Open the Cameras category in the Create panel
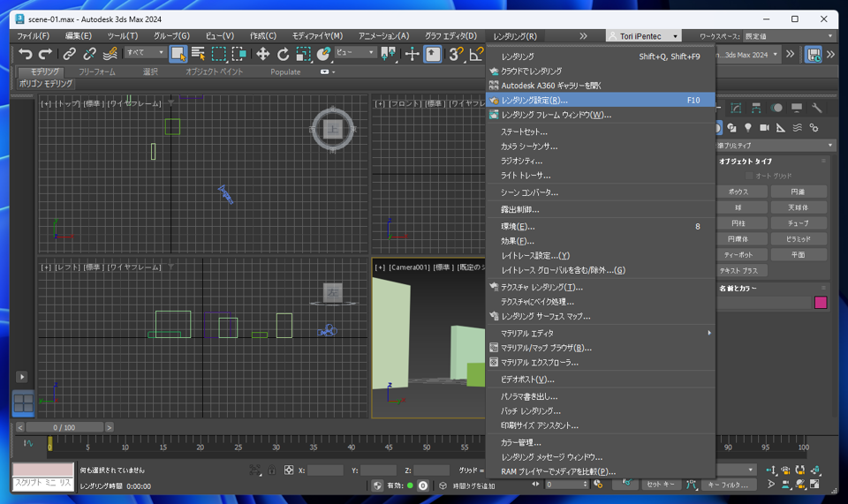Viewport: 848px width, 504px height. coord(764,128)
